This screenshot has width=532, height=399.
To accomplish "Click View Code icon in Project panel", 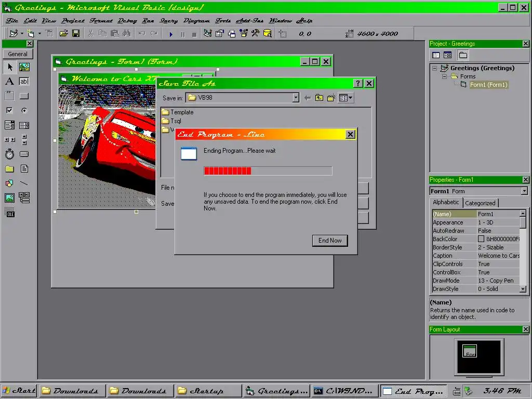I will 436,55.
